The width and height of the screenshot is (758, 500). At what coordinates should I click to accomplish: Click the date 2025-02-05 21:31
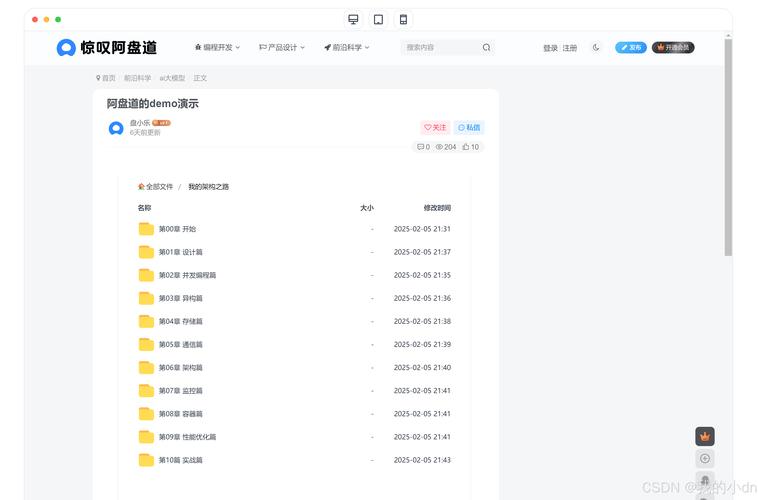[422, 229]
